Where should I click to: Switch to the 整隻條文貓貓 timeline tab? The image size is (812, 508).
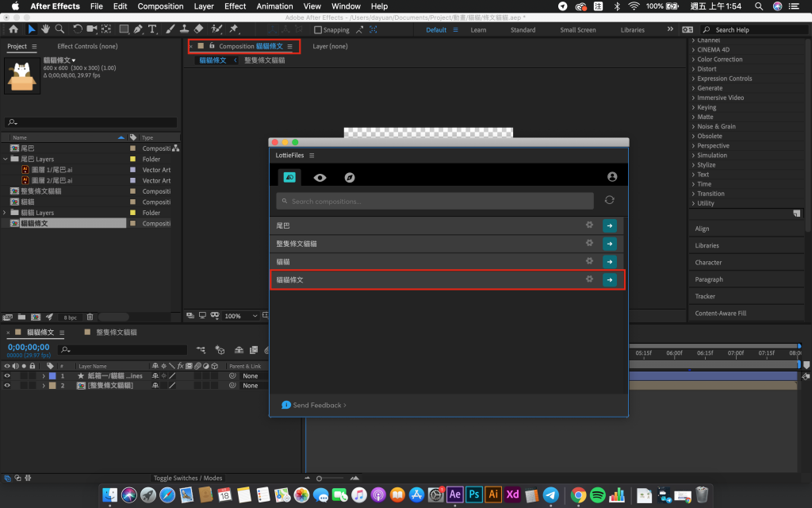pos(116,333)
